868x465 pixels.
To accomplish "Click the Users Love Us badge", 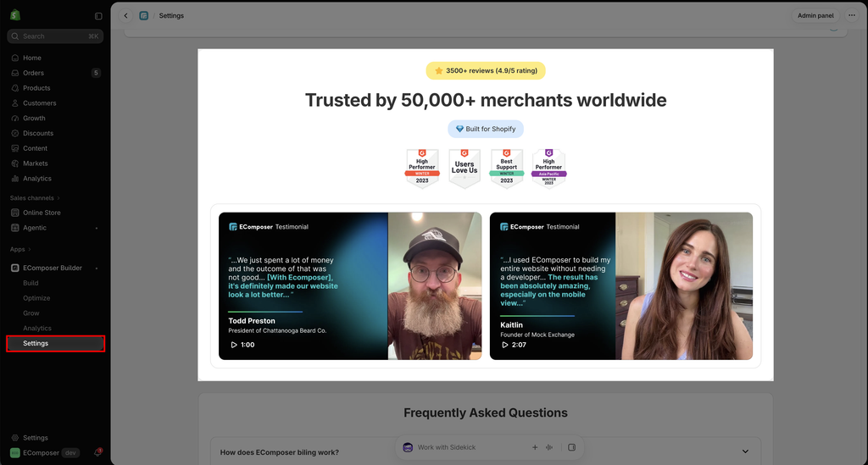I will pos(465,169).
